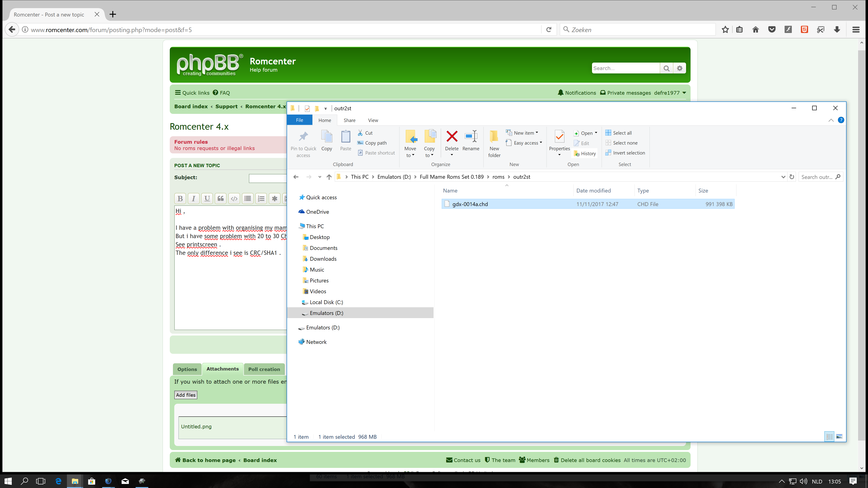Click the red Delete icon in Explorer

tap(452, 136)
